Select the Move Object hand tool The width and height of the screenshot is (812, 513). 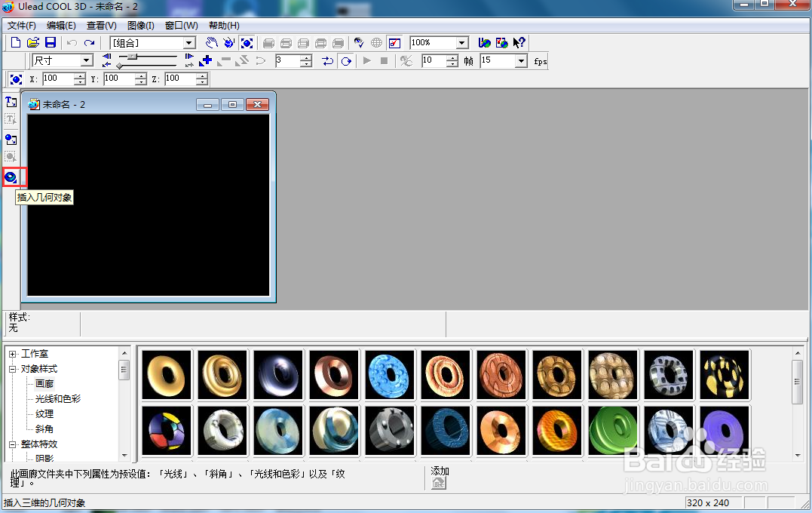[211, 42]
